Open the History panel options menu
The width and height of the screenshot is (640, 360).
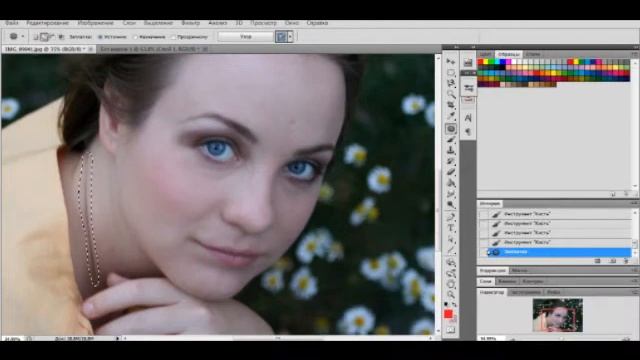click(634, 203)
